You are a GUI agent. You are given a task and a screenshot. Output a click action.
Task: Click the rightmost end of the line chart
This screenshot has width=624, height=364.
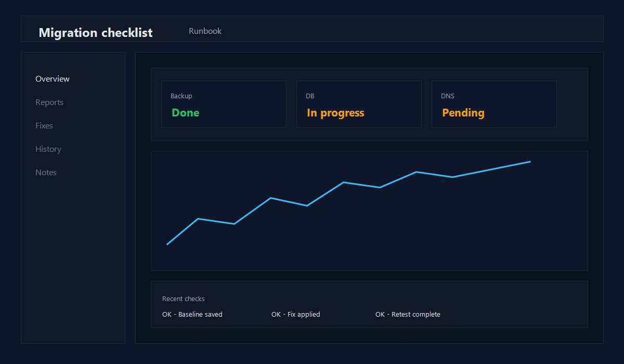click(530, 162)
